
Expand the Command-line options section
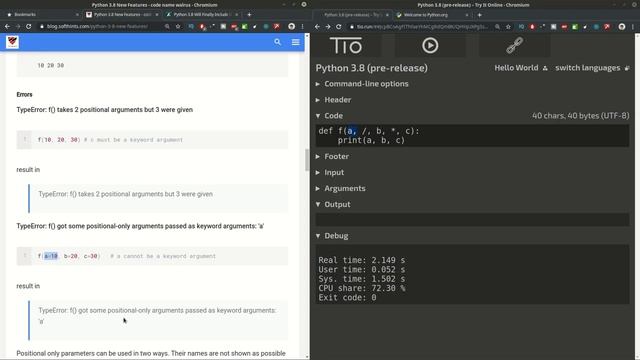tap(362, 84)
